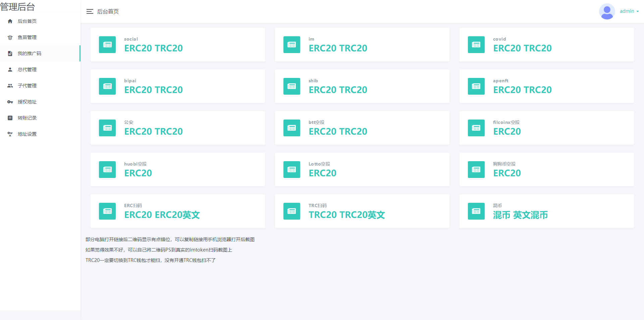Open 总代管理 sidebar item

pyautogui.click(x=40, y=70)
